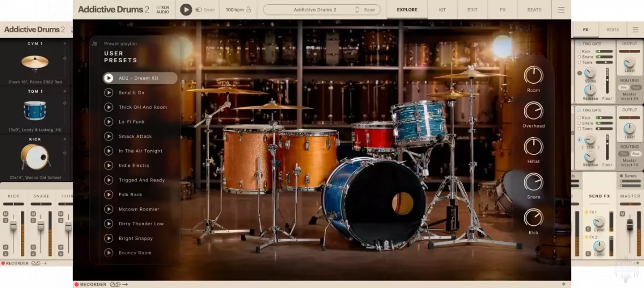This screenshot has height=288, width=644.
Task: Switch to the FX tab in the front window
Action: coord(502,10)
